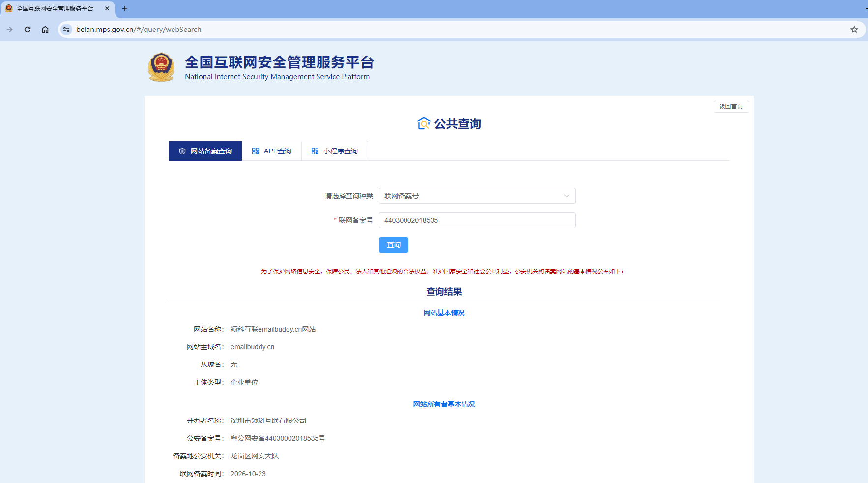Image resolution: width=868 pixels, height=483 pixels.
Task: Switch to the APP查询 tab
Action: coord(272,151)
